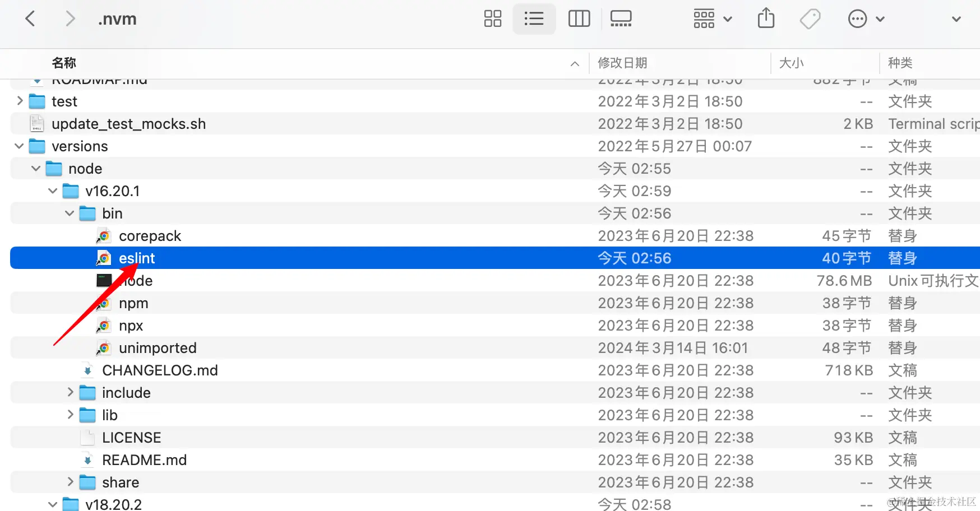Select the v18.20.2 folder name
980x511 pixels.
click(x=113, y=504)
